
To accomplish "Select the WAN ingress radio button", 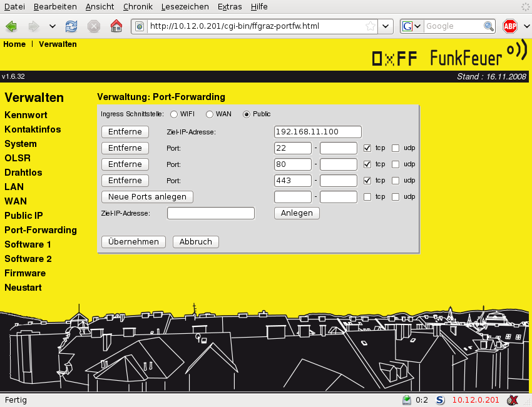I will tap(210, 114).
